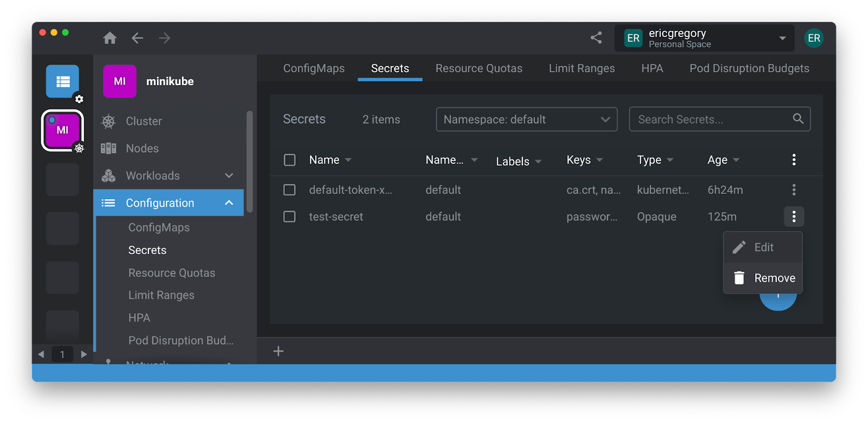Open the Namespace: default dropdown
Viewport: 868px width, 424px height.
[x=526, y=119]
